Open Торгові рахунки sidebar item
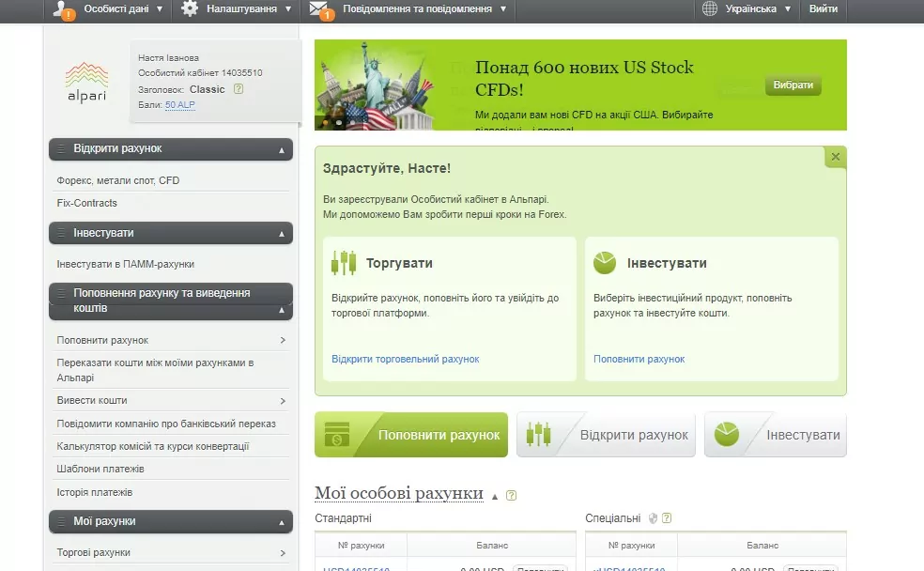Image resolution: width=924 pixels, height=571 pixels. click(172, 553)
